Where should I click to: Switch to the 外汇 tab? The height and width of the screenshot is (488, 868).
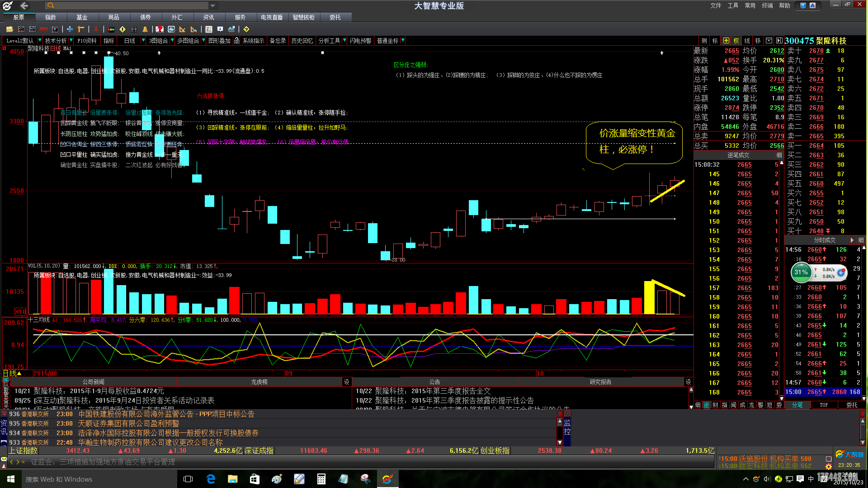(177, 17)
